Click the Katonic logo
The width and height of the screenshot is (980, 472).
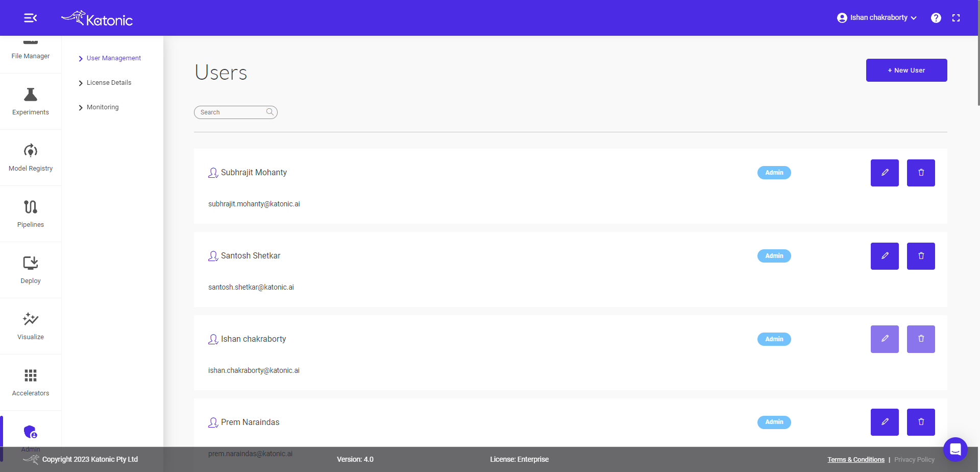(97, 18)
